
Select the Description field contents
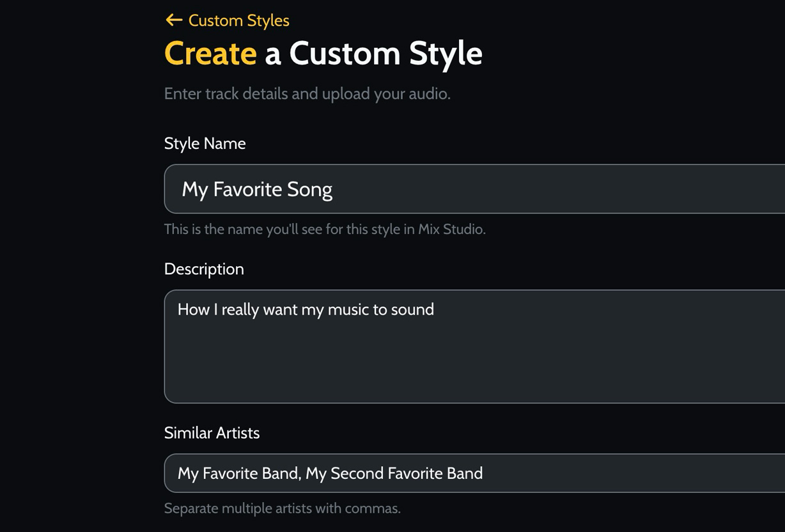click(305, 309)
